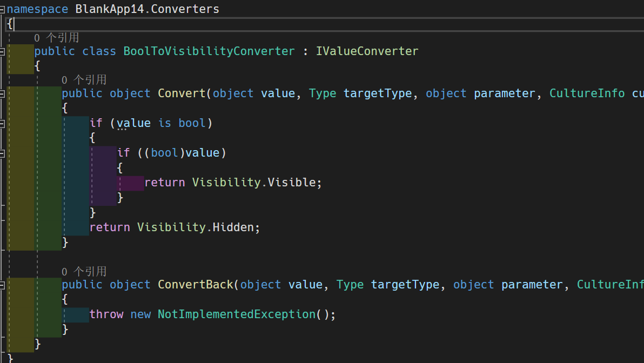644x363 pixels.
Task: Collapse the BlankApp14.Converters namespace region
Action: pyautogui.click(x=2, y=9)
